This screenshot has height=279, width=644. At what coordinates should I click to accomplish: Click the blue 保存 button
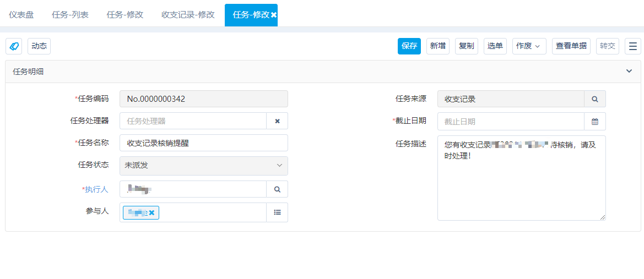(x=409, y=46)
